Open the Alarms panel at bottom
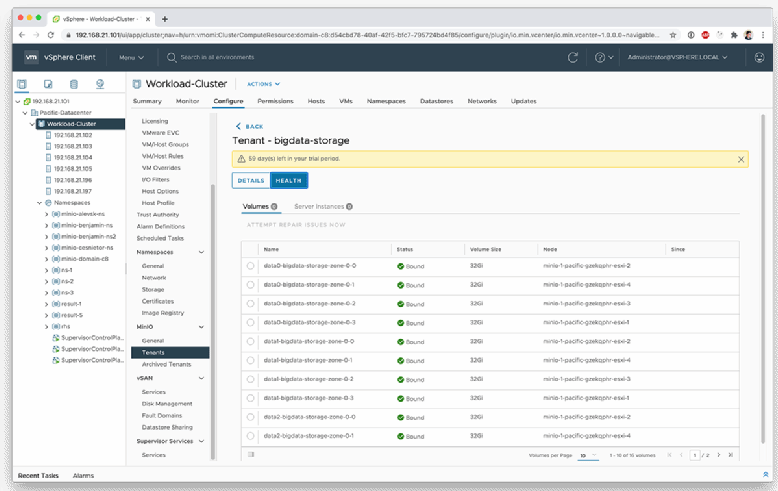778x491 pixels. [83, 476]
